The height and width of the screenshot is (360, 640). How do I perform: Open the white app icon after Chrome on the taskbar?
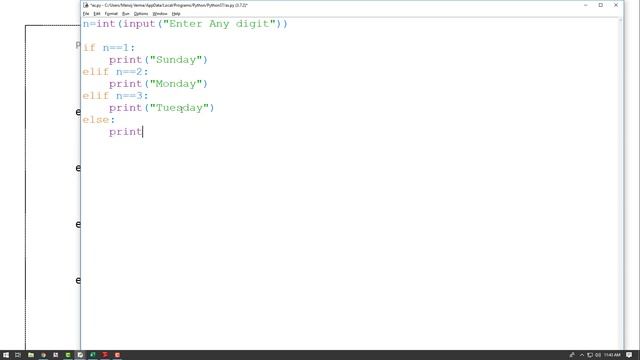[x=56, y=355]
